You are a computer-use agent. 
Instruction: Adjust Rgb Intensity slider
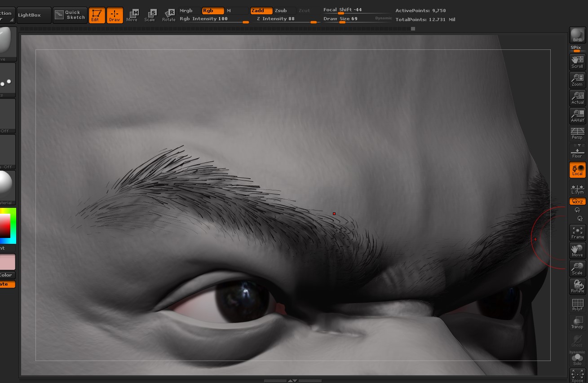(x=214, y=19)
